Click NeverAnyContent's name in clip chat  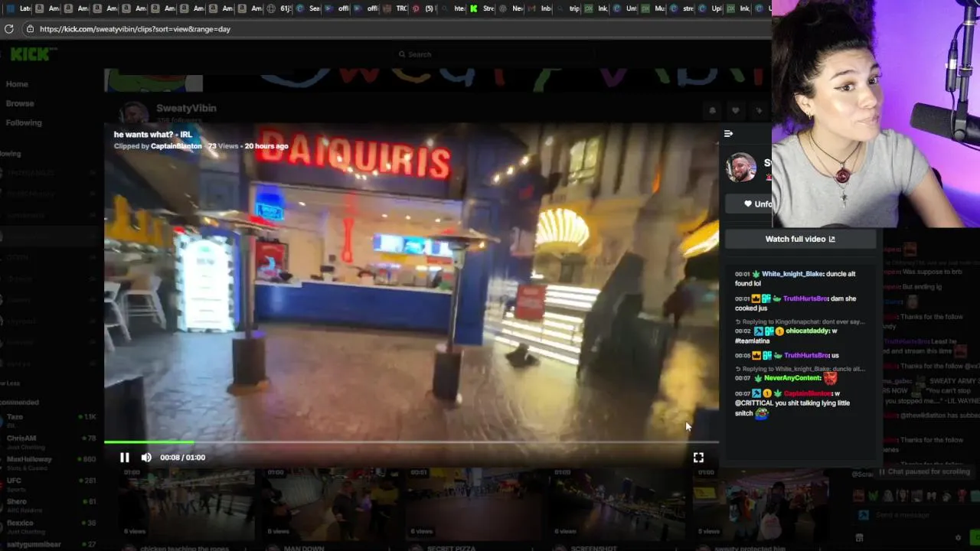792,378
